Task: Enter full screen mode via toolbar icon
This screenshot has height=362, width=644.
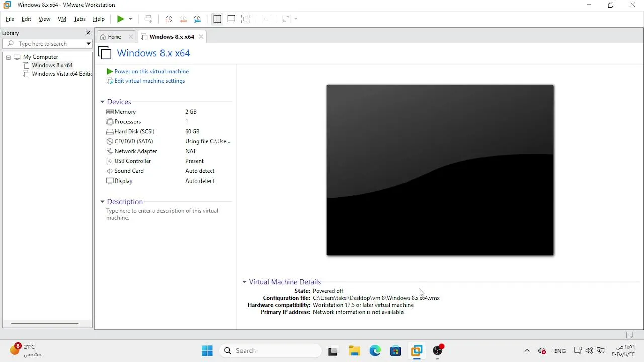Action: (246, 19)
